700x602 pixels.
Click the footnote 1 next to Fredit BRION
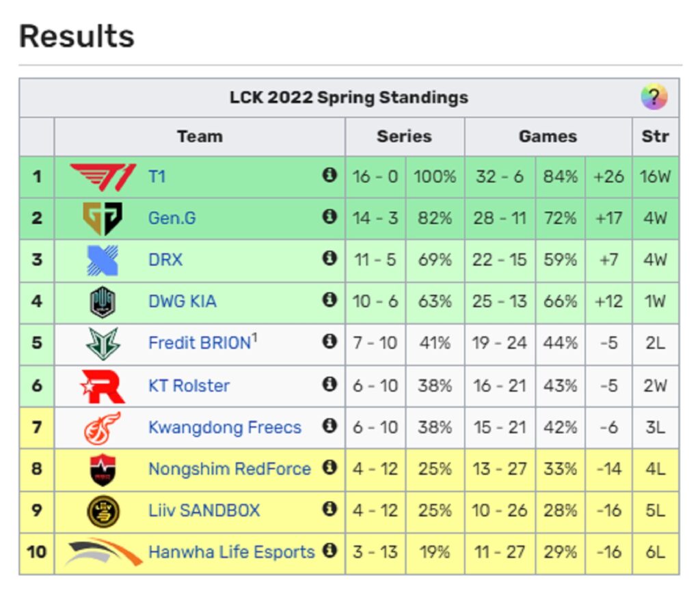click(x=255, y=338)
